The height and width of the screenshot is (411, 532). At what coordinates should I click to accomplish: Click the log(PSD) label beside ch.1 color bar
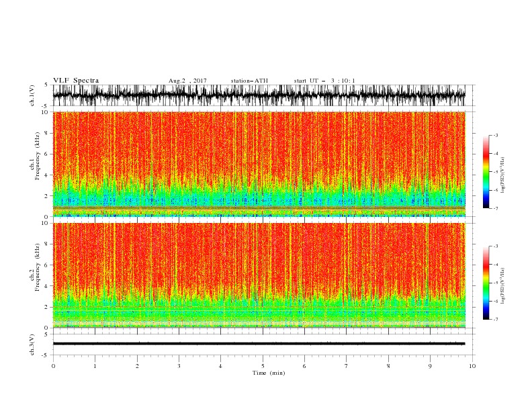click(x=502, y=175)
